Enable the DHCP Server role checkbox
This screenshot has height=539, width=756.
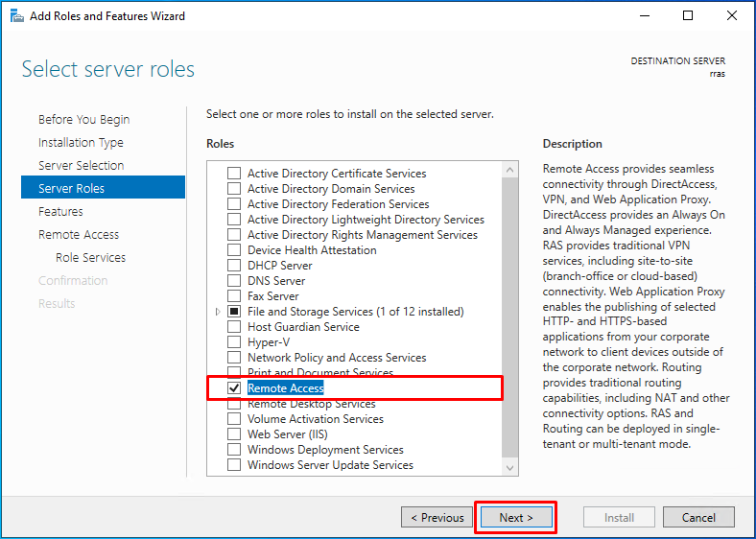[x=234, y=266]
